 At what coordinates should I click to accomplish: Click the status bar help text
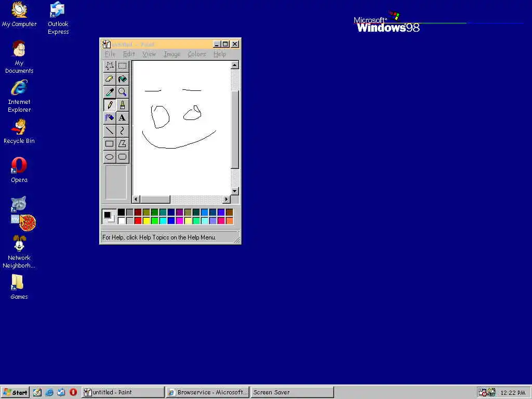pyautogui.click(x=159, y=237)
